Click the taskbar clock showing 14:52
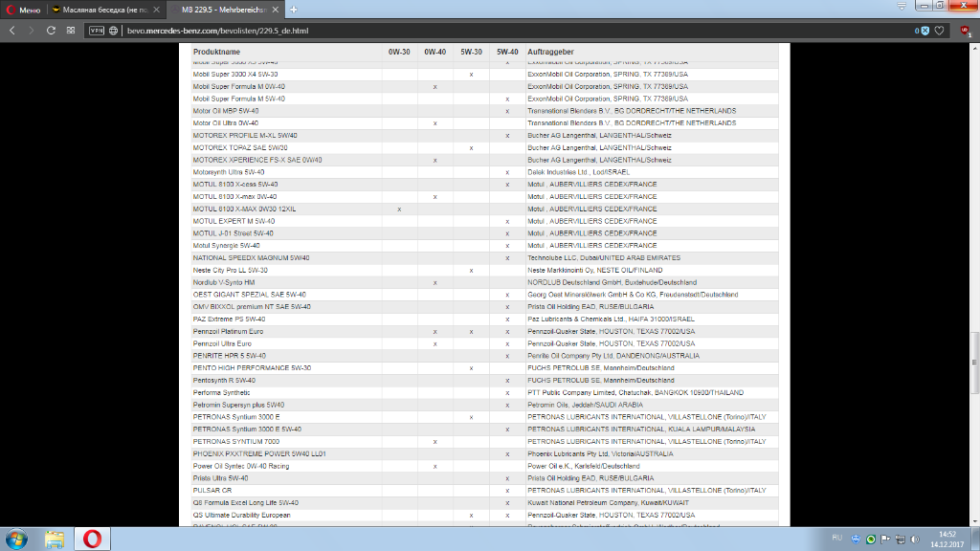Screen dimensions: 980x551 [x=947, y=539]
